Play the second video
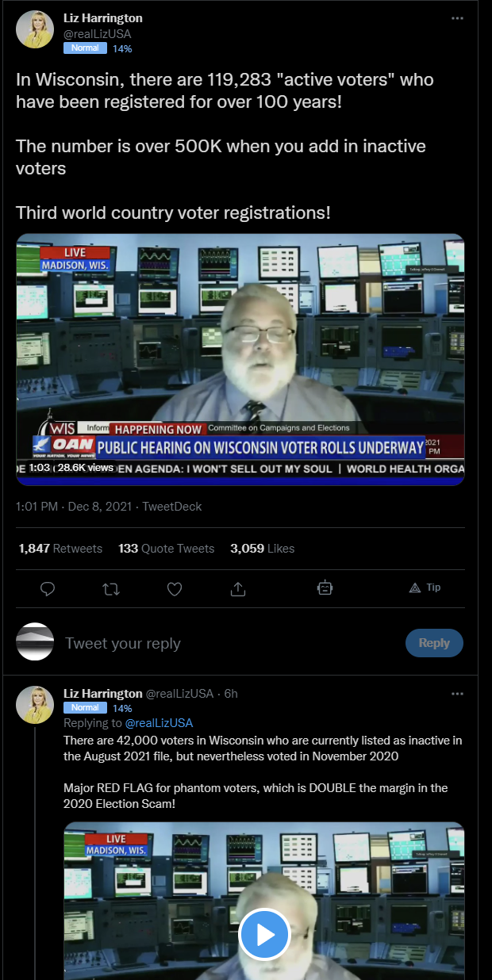 coord(264,934)
